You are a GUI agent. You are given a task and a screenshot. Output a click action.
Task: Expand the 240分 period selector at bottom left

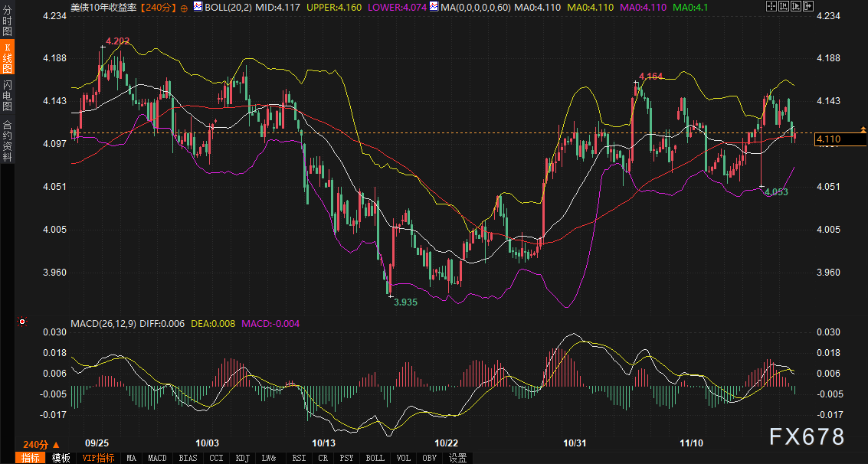click(41, 445)
